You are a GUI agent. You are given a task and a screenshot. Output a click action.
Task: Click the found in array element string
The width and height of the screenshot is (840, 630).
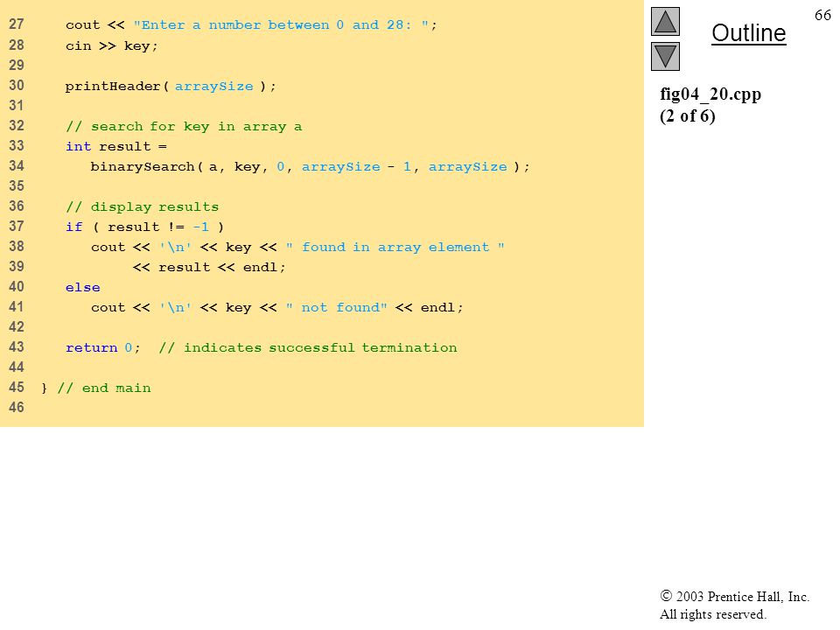(x=395, y=247)
